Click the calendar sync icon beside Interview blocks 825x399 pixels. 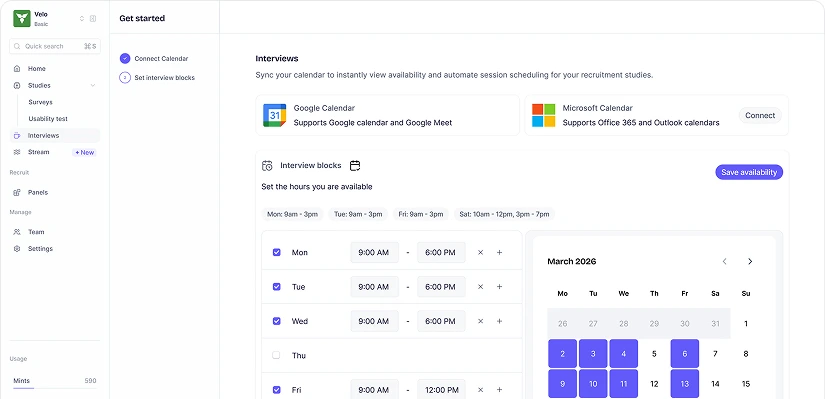[355, 166]
